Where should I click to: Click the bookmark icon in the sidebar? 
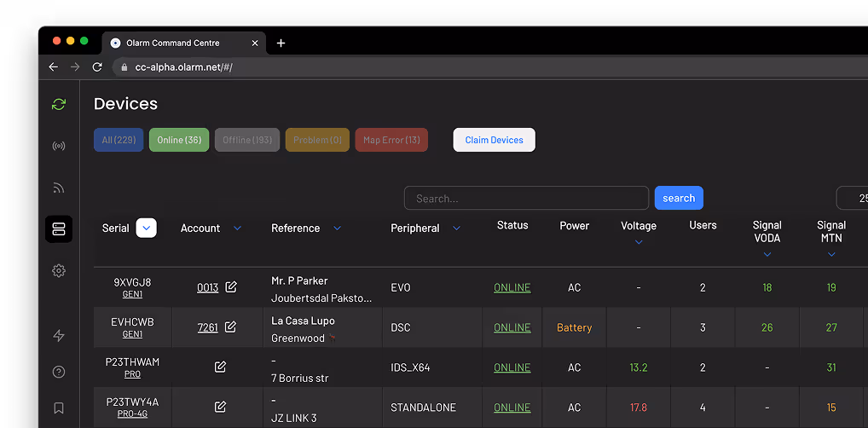[x=59, y=408]
